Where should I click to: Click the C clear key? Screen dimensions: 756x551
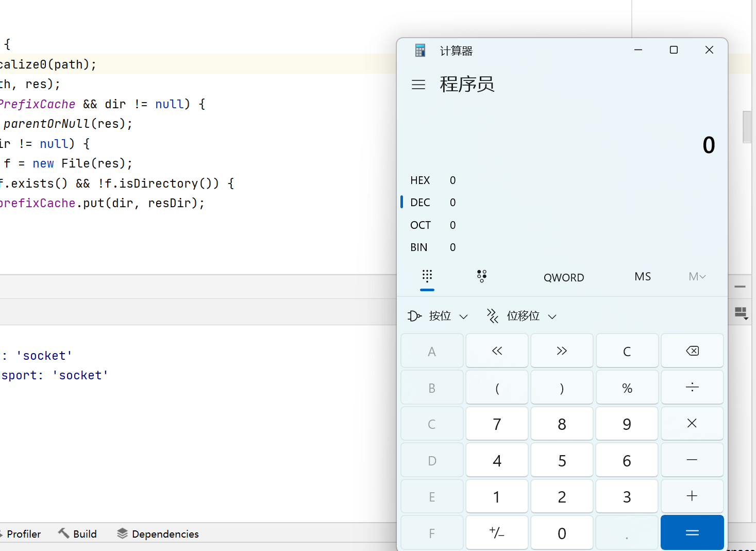coord(627,351)
